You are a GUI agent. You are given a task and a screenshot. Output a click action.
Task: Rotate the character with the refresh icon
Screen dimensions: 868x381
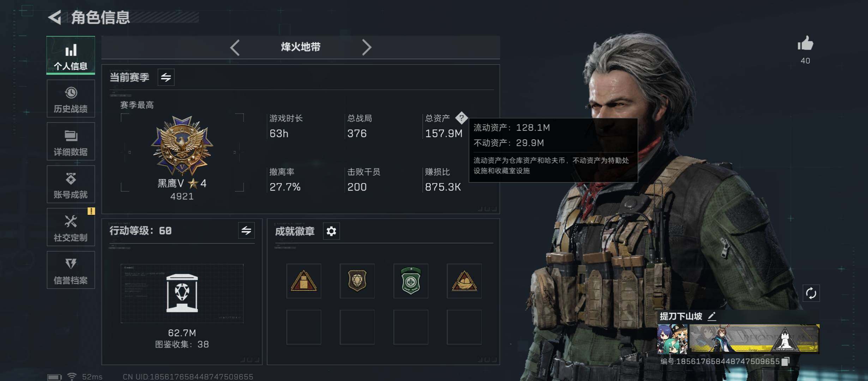(x=811, y=293)
